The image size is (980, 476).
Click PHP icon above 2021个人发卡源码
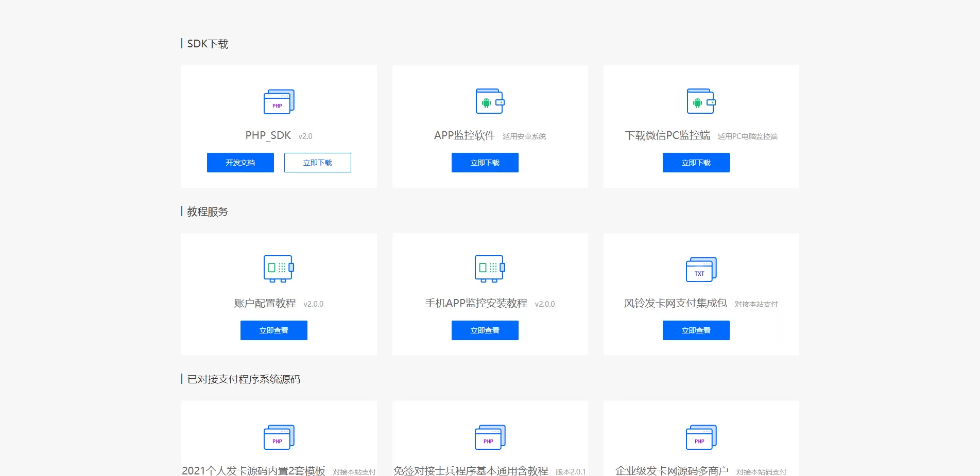pyautogui.click(x=279, y=437)
